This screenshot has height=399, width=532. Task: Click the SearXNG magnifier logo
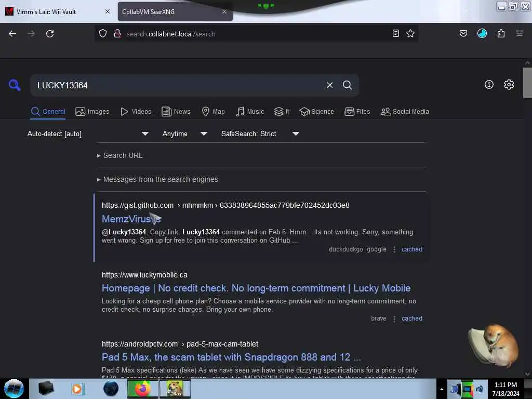pyautogui.click(x=15, y=85)
